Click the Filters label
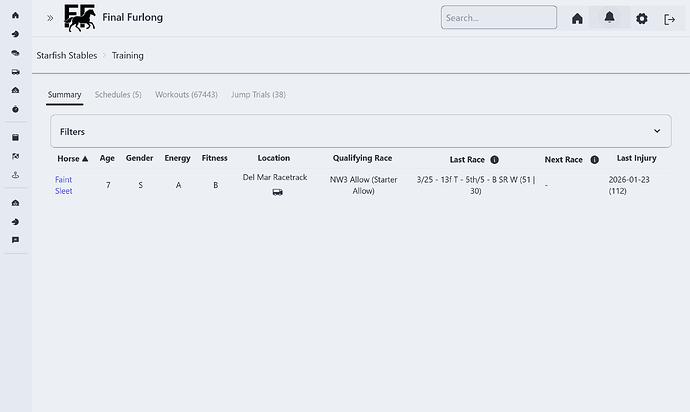This screenshot has width=690, height=412. pyautogui.click(x=73, y=132)
